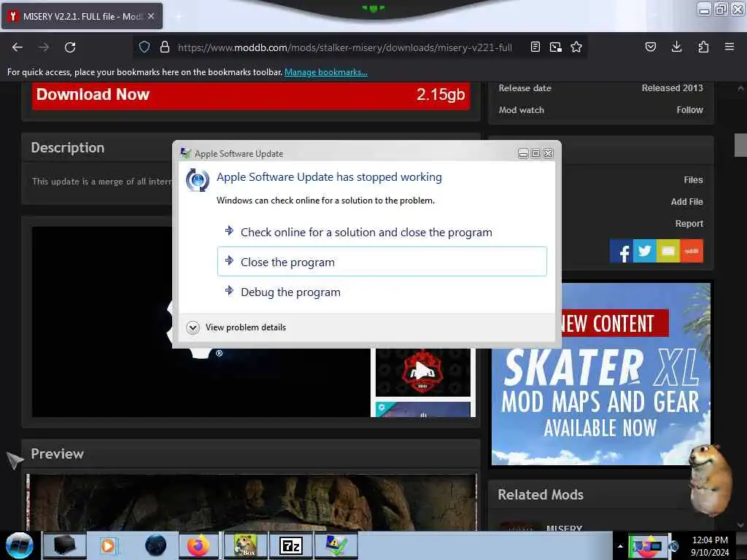Image resolution: width=747 pixels, height=560 pixels.
Task: Open the Firefox downloads panel
Action: (x=676, y=47)
